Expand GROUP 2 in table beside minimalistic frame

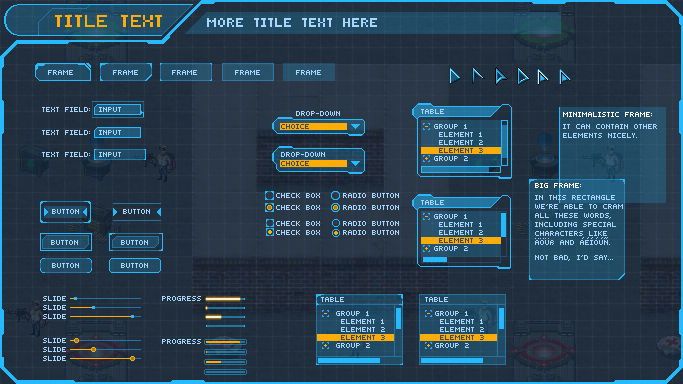[x=426, y=159]
